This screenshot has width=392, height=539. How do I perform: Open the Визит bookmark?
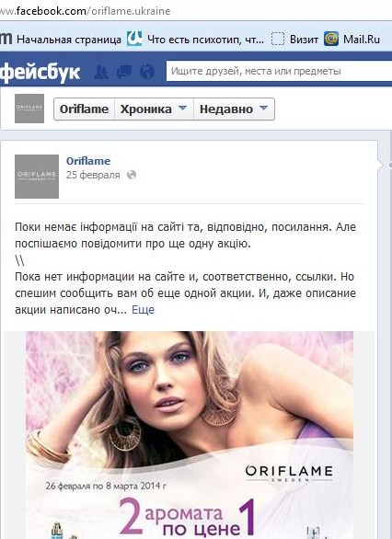[x=295, y=39]
